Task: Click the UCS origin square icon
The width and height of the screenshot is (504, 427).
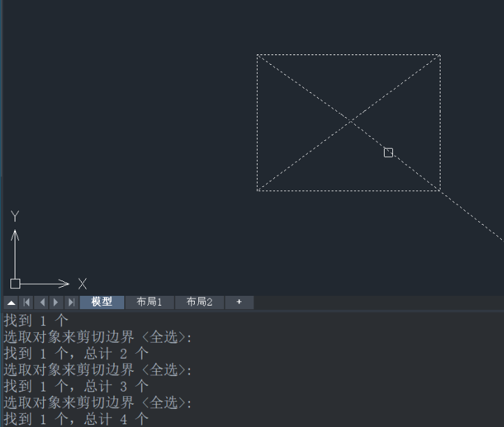Action: [15, 284]
